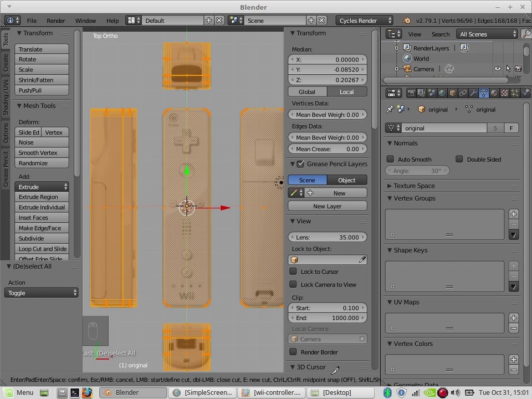Toggle the Grease Pencil Layers checkbox

coord(300,164)
